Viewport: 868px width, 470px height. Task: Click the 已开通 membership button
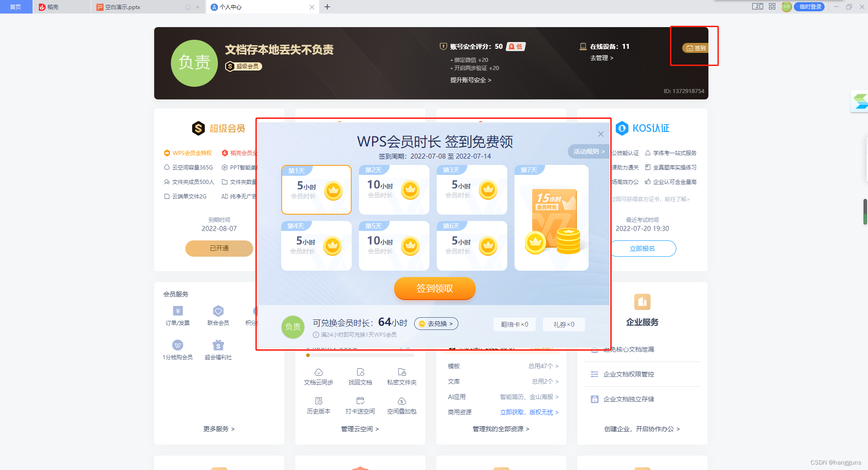[x=219, y=249]
